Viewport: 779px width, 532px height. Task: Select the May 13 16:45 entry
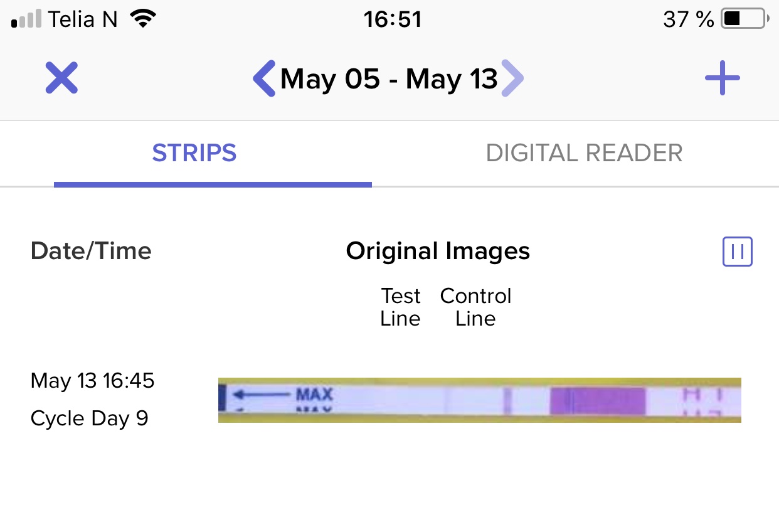coord(92,381)
